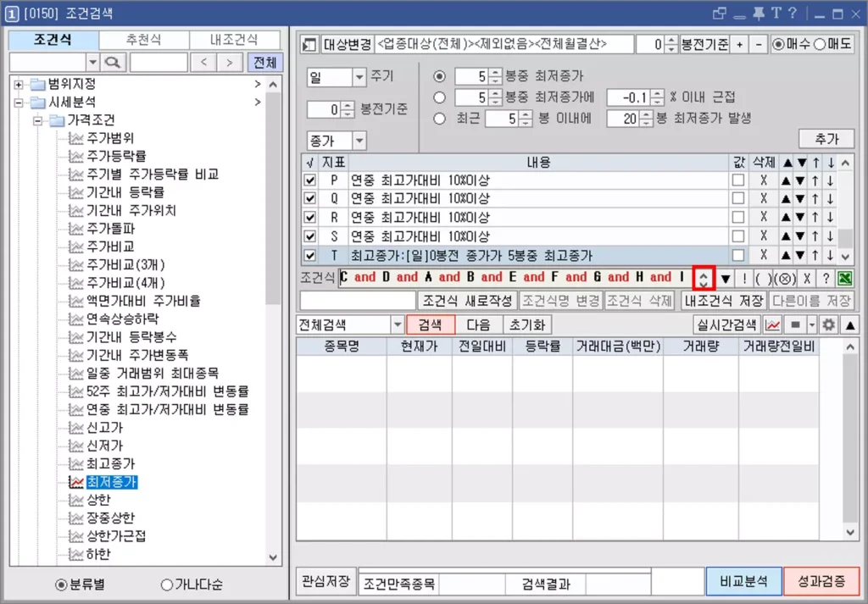Click the search magnifier icon in left panel
868x604 pixels.
coord(113,62)
